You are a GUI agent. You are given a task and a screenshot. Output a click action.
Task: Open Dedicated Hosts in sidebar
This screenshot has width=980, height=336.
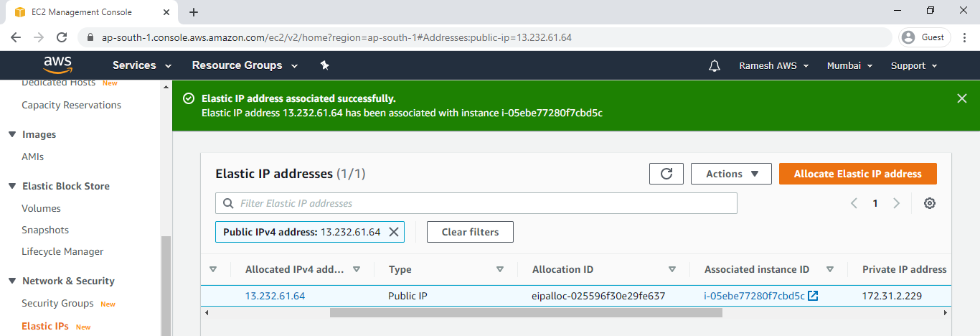click(x=59, y=83)
